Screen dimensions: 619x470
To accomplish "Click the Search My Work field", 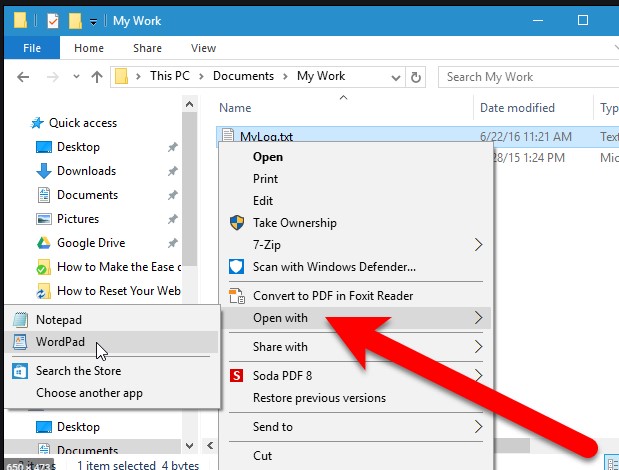I will pos(528,77).
